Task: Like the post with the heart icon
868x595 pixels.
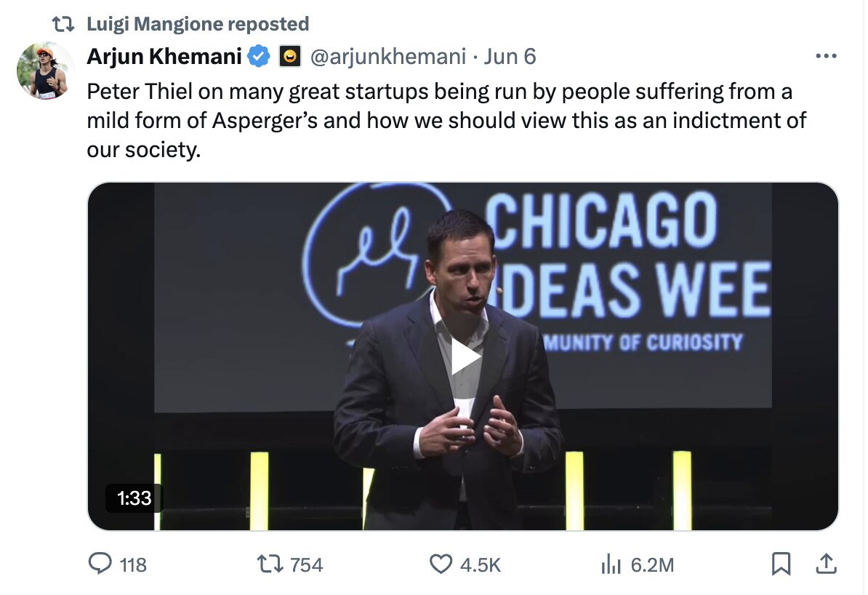Action: (x=441, y=564)
